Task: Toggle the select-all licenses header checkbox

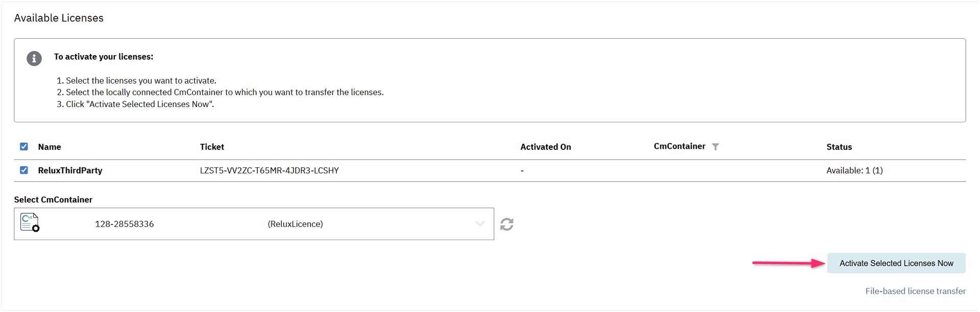Action: 24,147
